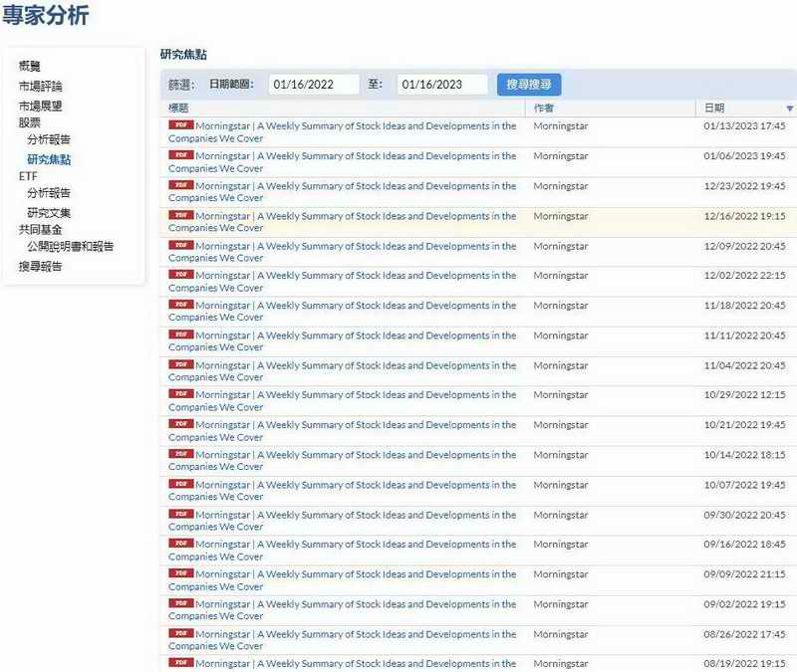This screenshot has height=672, width=797.
Task: Open the PDF icon for the 01/06/2023 report
Action: [181, 155]
